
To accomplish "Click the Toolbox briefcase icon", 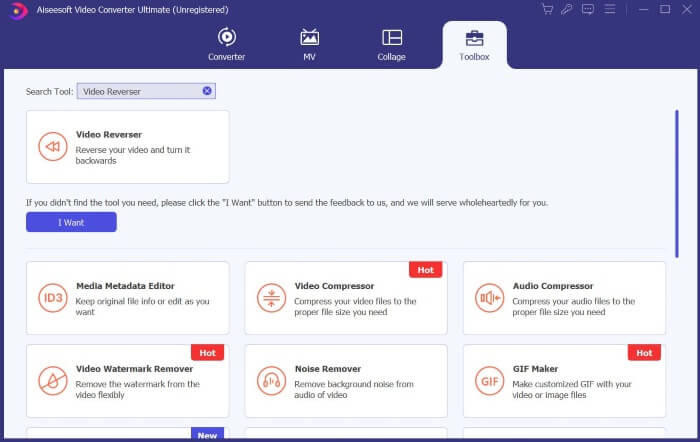I will click(474, 38).
